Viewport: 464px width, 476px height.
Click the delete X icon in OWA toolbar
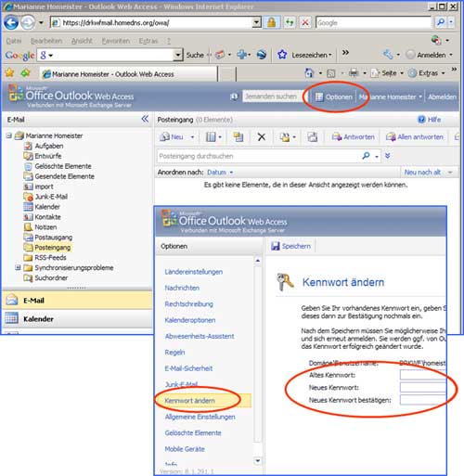(x=262, y=137)
